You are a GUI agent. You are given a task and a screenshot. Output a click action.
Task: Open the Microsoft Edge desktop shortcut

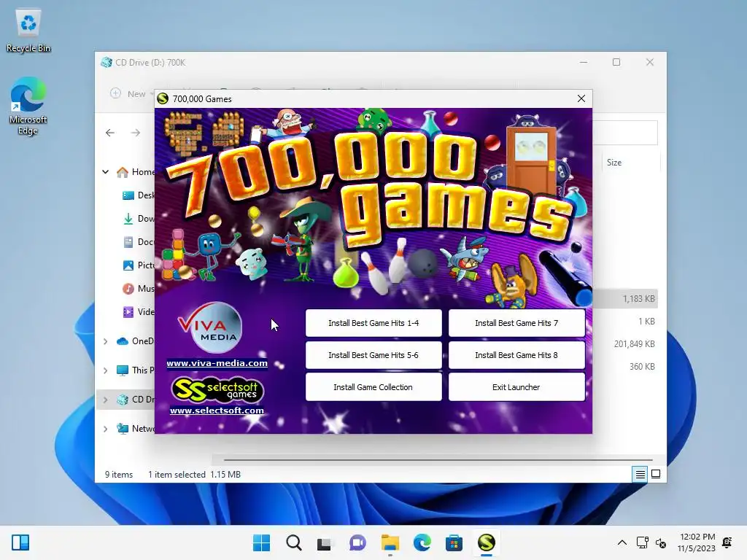pos(28,106)
